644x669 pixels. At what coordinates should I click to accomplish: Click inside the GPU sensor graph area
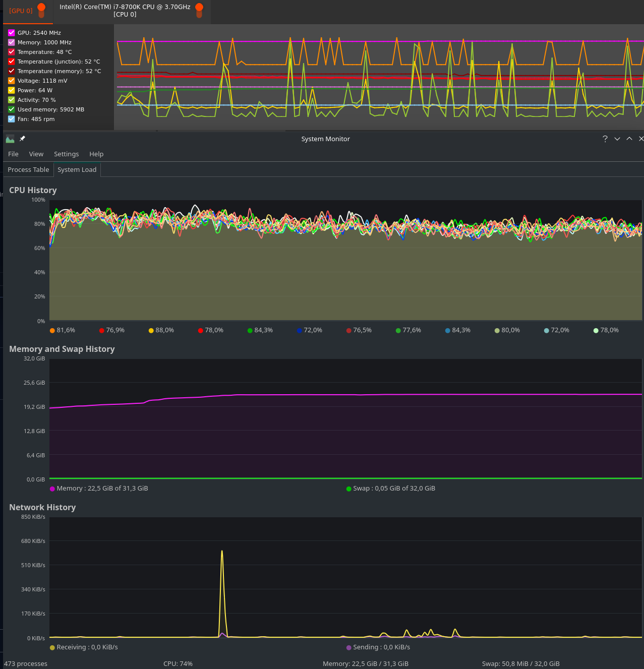[379, 77]
